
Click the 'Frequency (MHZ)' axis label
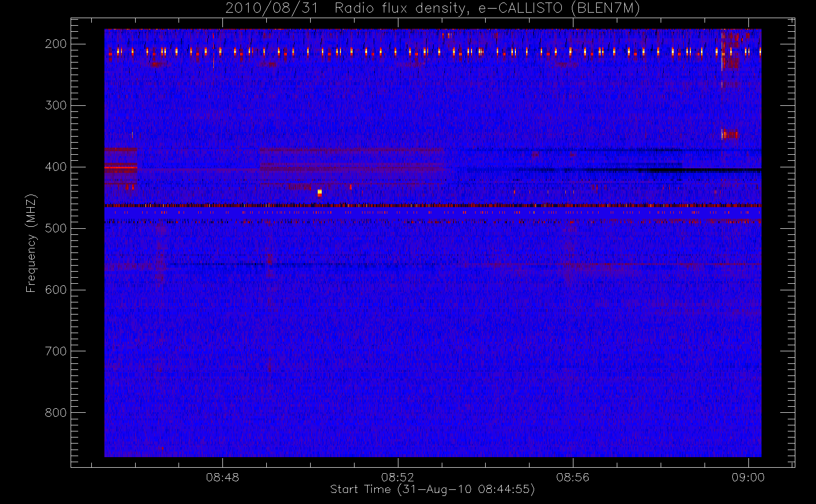pyautogui.click(x=31, y=243)
